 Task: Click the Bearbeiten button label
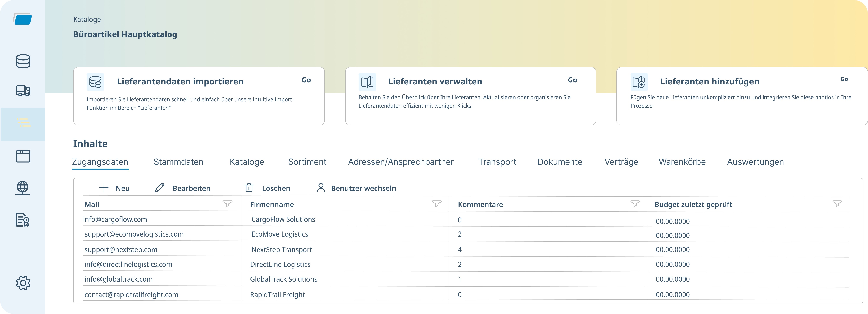click(191, 189)
